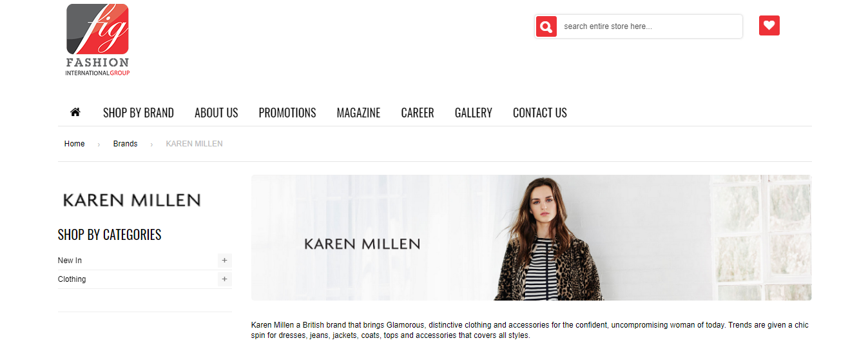The width and height of the screenshot is (868, 347).
Task: Expand the New In category
Action: click(224, 261)
